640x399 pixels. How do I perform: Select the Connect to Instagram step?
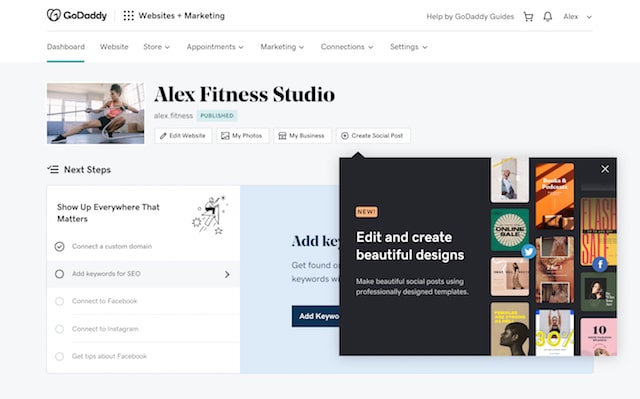coord(143,329)
